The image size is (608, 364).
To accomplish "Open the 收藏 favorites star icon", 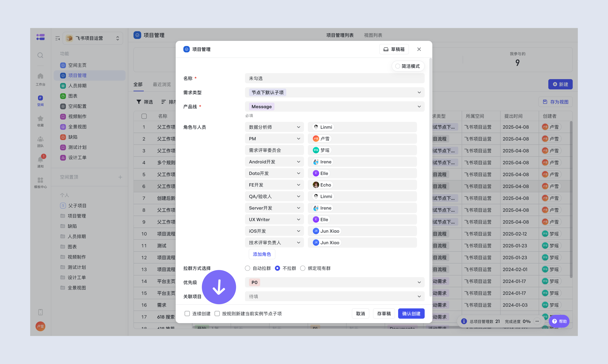I will 40,121.
